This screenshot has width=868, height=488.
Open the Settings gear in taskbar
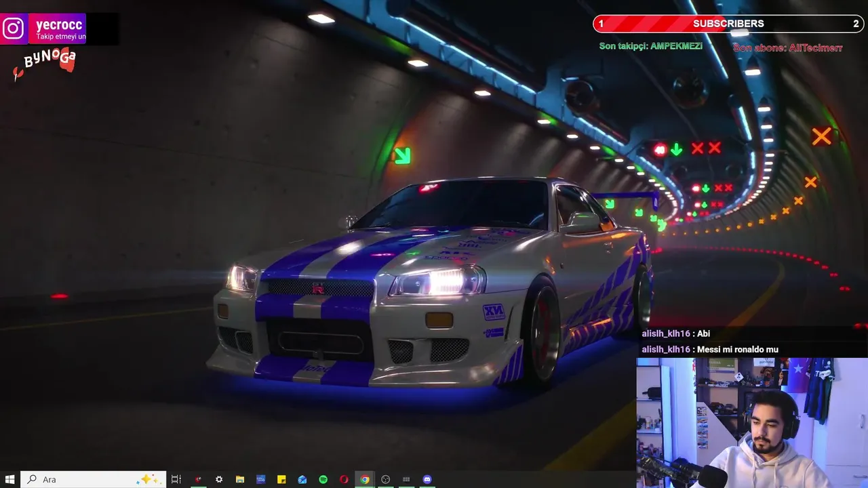pyautogui.click(x=219, y=479)
